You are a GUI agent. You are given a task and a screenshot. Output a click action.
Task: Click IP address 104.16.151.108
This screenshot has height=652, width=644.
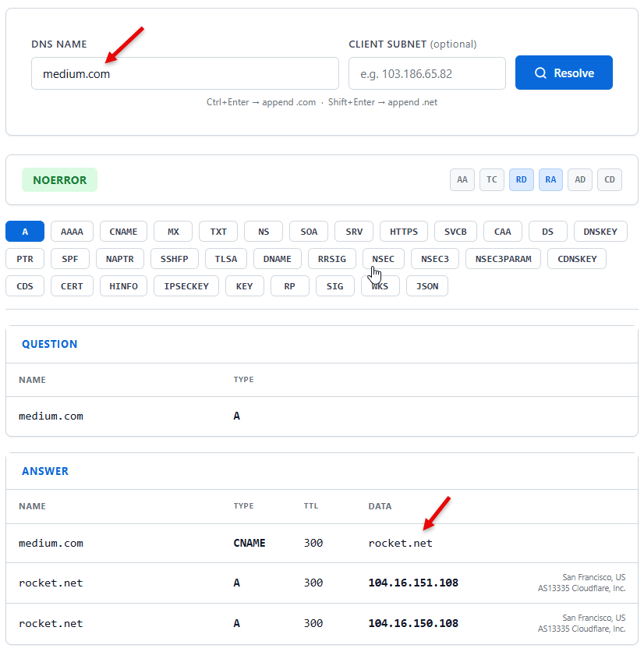413,583
